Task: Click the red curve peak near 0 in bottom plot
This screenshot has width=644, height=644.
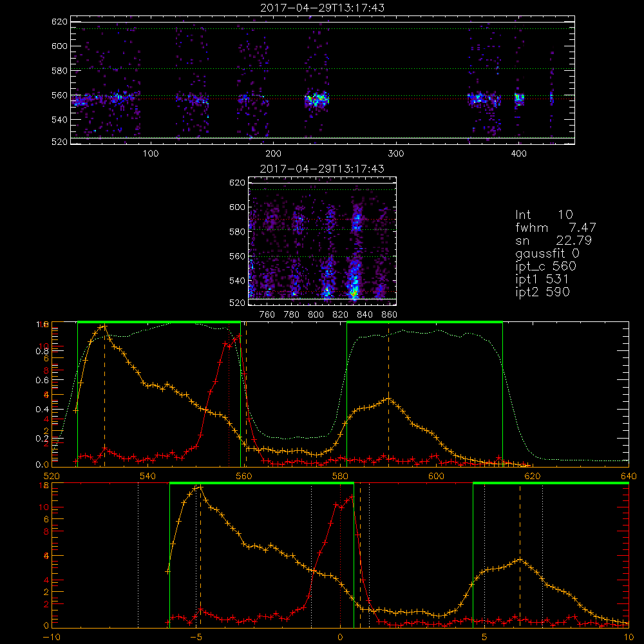Action: point(351,497)
